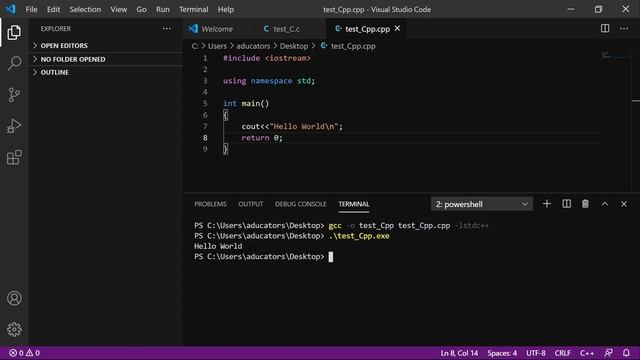Switch to the OUTPUT panel tab
The width and height of the screenshot is (640, 360).
pos(251,204)
